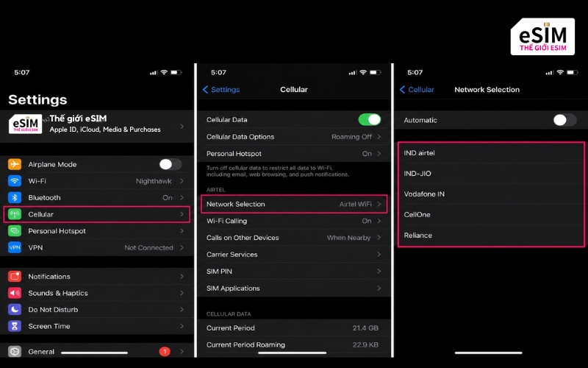Choose Vodafone IN from network list
Screen dimensions: 588x368
point(491,194)
